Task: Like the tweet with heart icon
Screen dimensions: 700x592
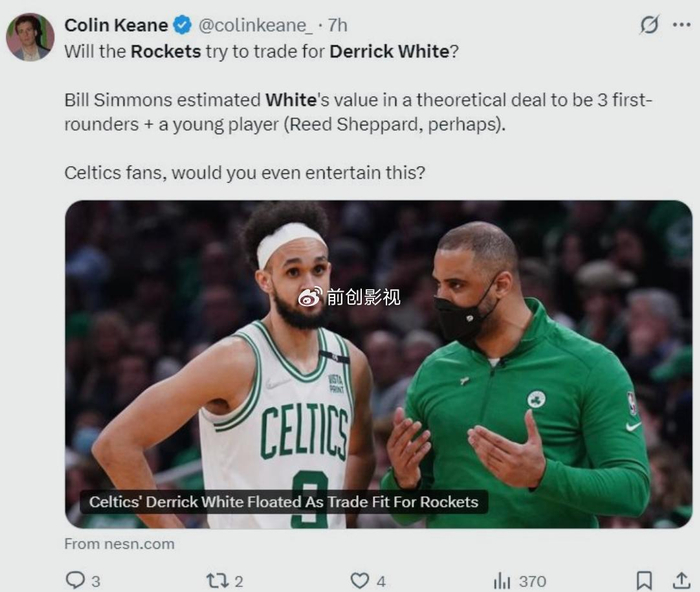Action: (359, 581)
